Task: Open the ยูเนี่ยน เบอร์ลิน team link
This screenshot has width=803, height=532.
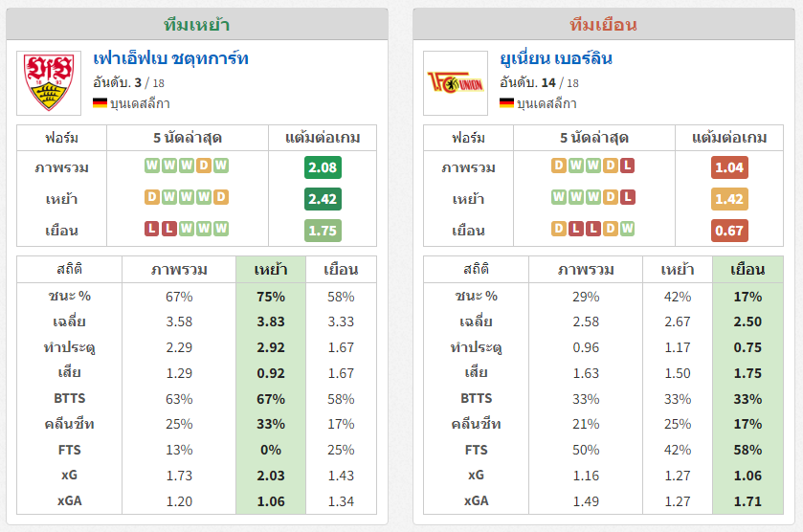Action: coord(556,59)
